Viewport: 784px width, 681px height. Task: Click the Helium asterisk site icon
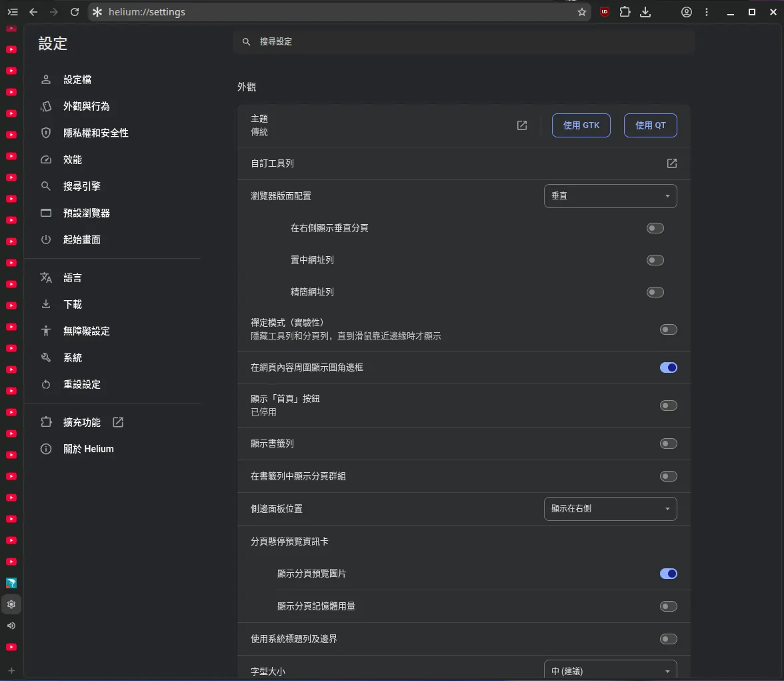click(x=97, y=12)
